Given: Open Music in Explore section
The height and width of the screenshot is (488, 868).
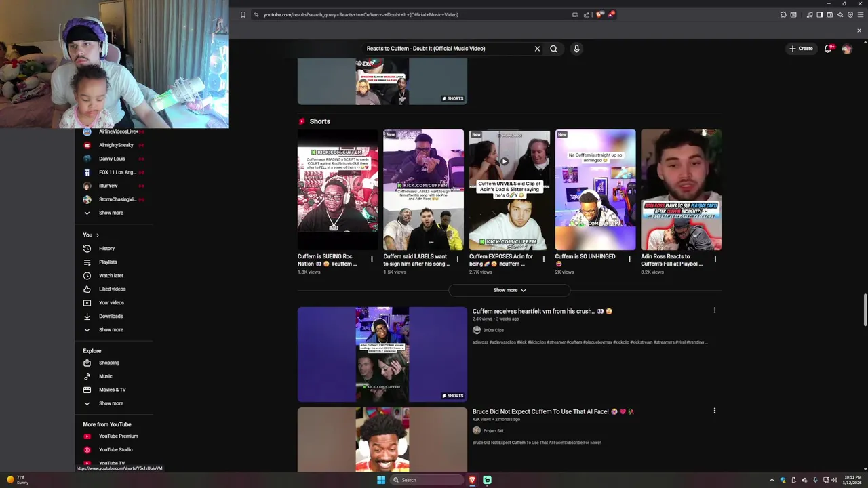Looking at the screenshot, I should (105, 376).
